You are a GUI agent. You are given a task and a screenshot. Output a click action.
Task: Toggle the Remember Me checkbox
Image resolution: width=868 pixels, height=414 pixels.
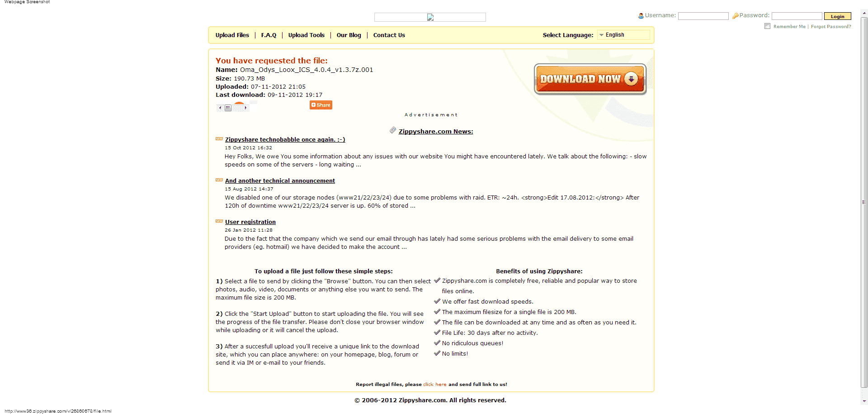click(767, 26)
